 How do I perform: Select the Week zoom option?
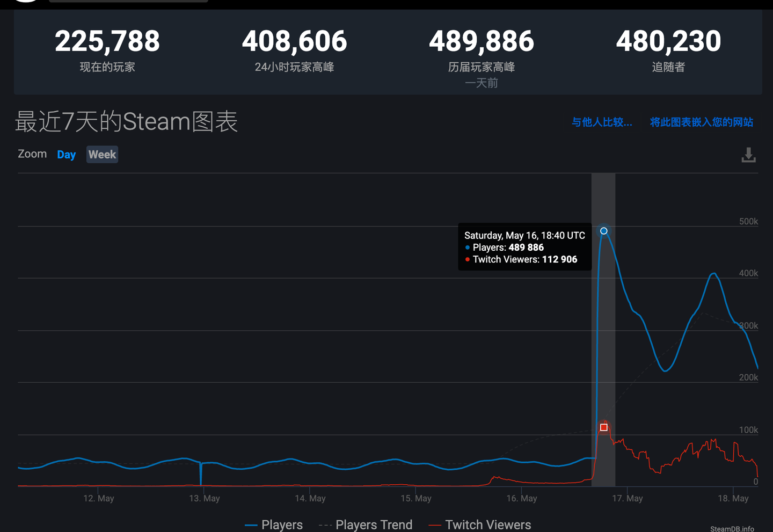point(102,155)
